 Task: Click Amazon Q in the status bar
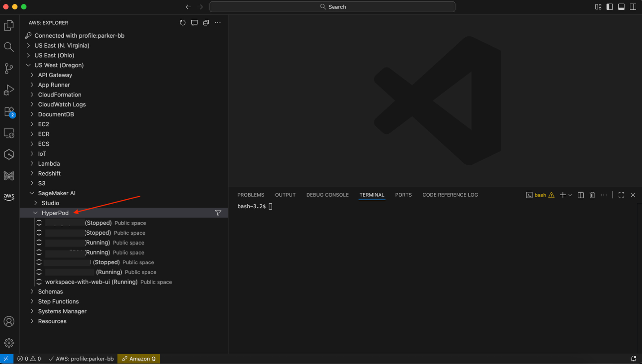pos(138,359)
